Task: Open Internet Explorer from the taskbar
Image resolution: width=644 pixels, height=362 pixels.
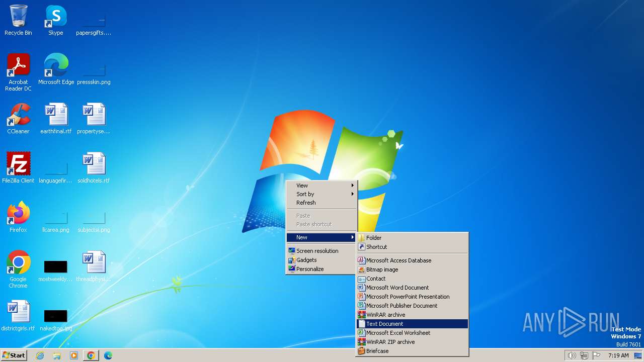Action: tap(40, 355)
